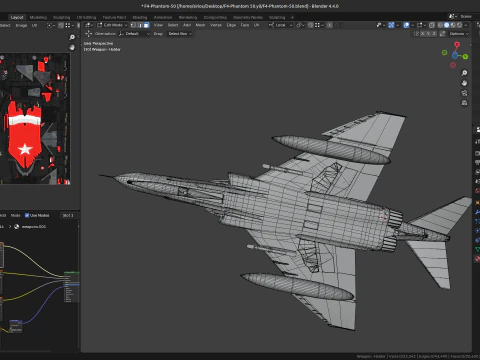This screenshot has width=480, height=360.
Task: Open the Mesh menu
Action: [x=200, y=25]
